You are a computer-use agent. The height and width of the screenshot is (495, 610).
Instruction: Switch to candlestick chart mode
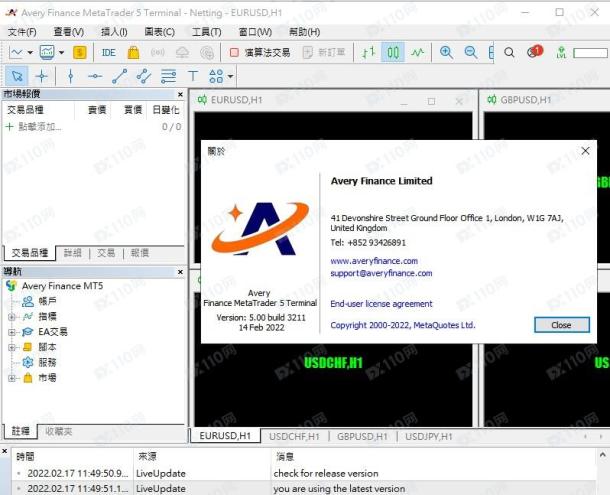(x=393, y=52)
